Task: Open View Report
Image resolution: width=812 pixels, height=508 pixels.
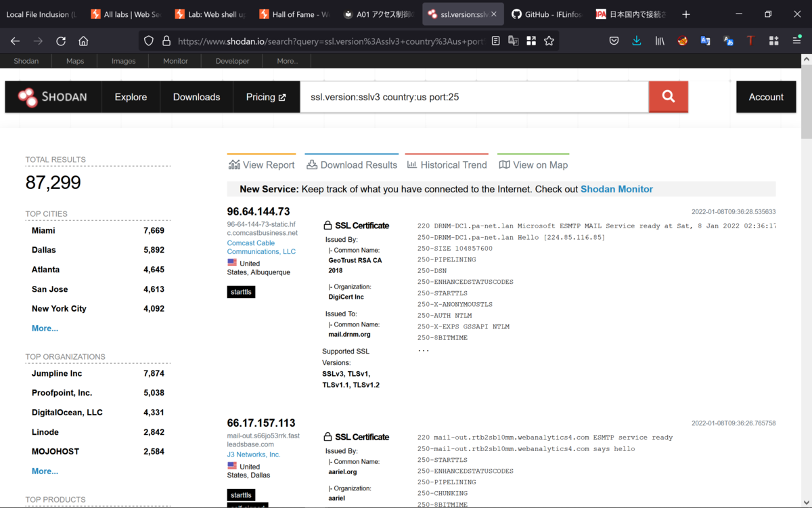Action: (261, 165)
